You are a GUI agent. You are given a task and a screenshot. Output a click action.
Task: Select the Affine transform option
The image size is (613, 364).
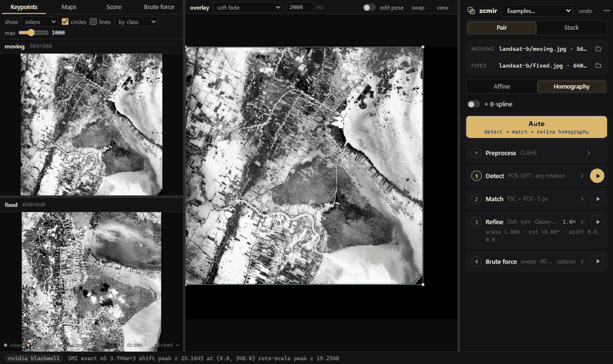[x=502, y=87]
